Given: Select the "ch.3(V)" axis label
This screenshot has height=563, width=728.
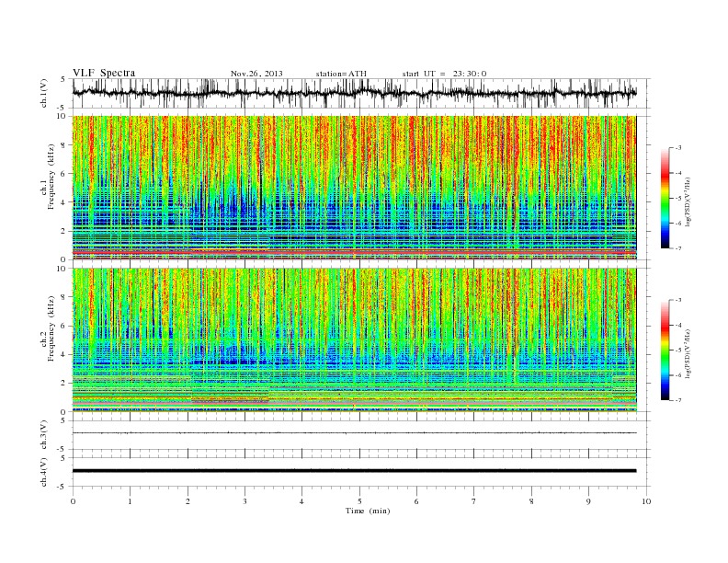Looking at the screenshot, I should (x=44, y=435).
